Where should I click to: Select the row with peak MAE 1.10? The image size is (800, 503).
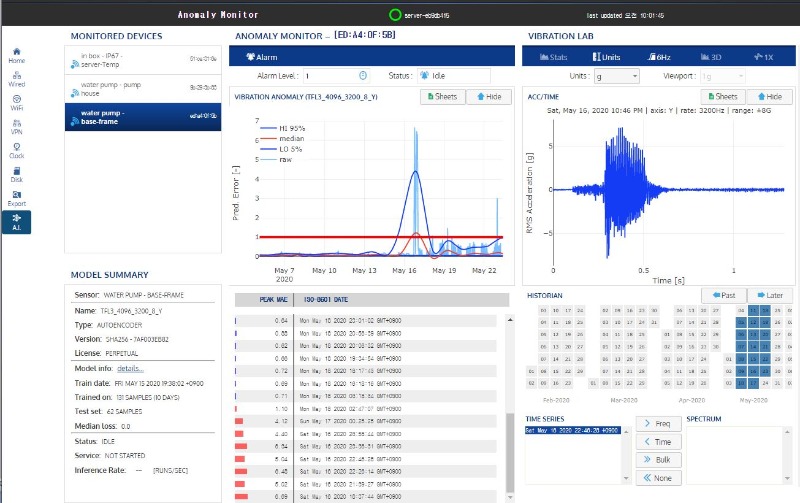click(x=365, y=409)
